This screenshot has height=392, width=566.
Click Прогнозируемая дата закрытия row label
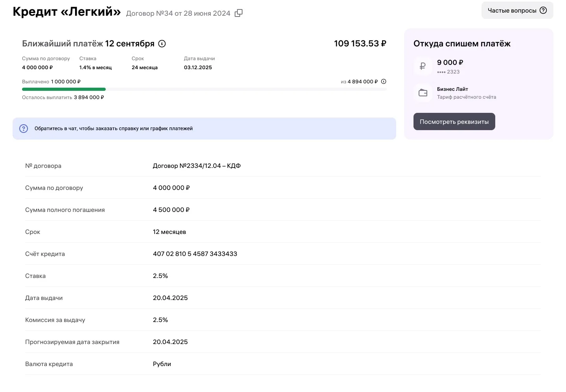(x=72, y=342)
